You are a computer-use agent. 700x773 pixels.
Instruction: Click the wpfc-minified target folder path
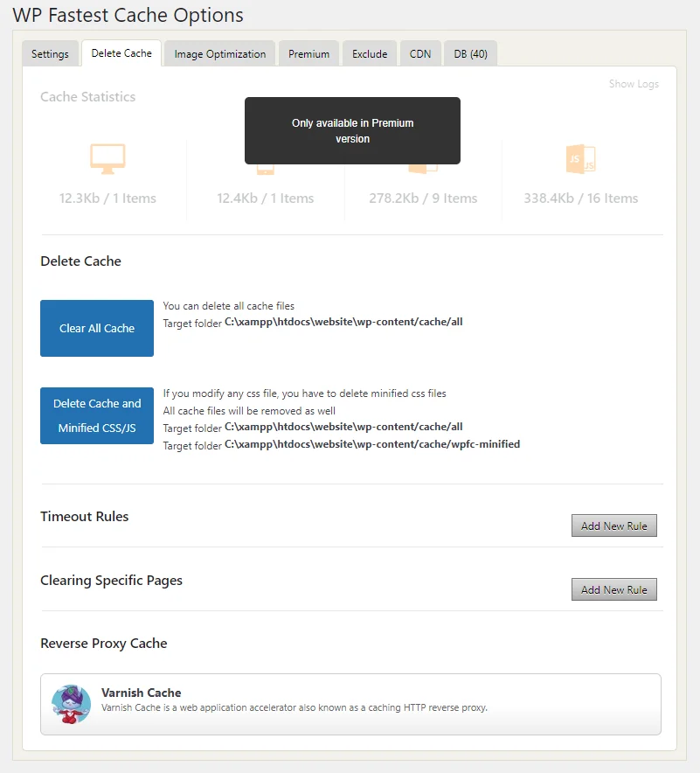[x=372, y=444]
